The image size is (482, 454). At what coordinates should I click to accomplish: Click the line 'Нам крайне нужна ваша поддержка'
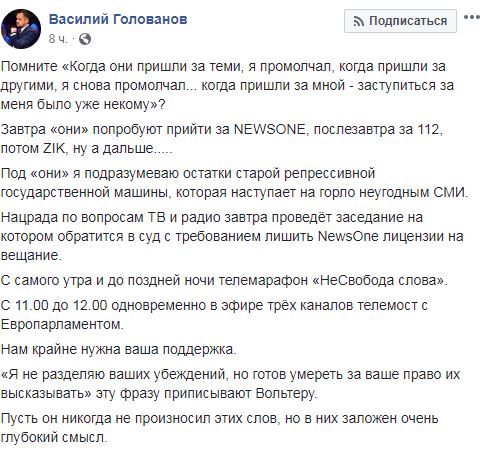(119, 349)
